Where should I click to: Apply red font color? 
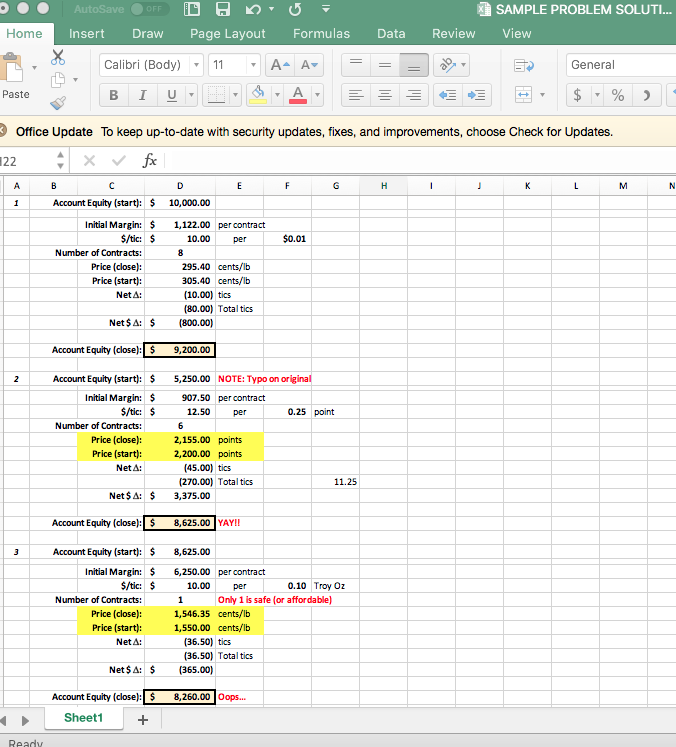point(298,95)
